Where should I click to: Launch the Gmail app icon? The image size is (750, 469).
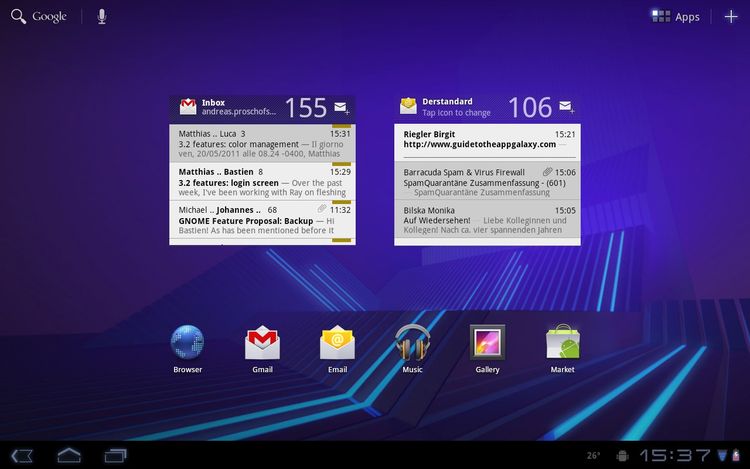262,344
